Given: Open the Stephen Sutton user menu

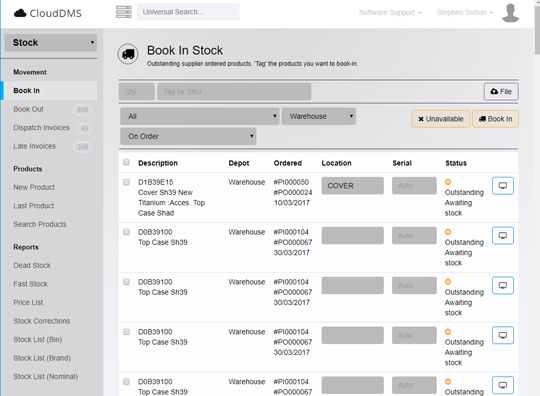Looking at the screenshot, I should (465, 13).
